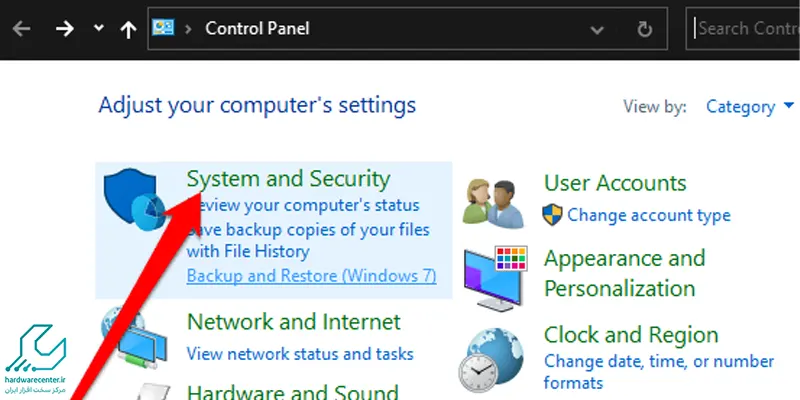Open the Appearance and Personalization monitor icon
The height and width of the screenshot is (400, 800).
[495, 278]
